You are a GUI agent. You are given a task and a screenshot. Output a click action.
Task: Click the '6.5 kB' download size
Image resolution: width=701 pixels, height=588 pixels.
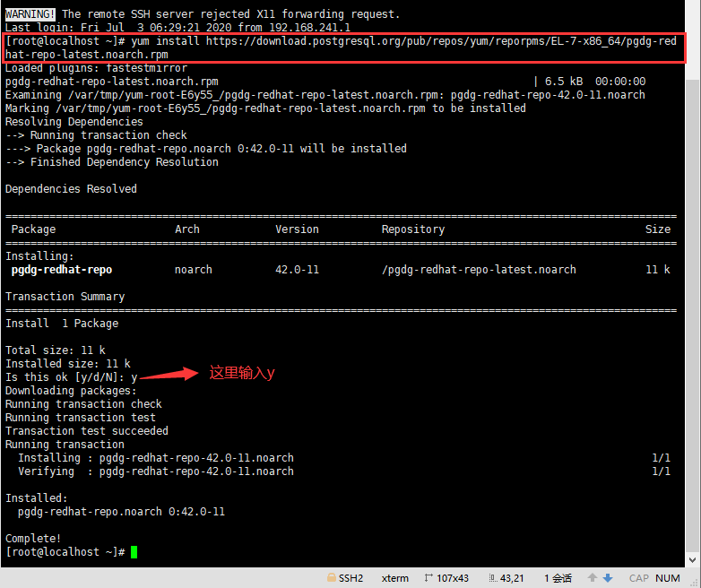tap(564, 82)
